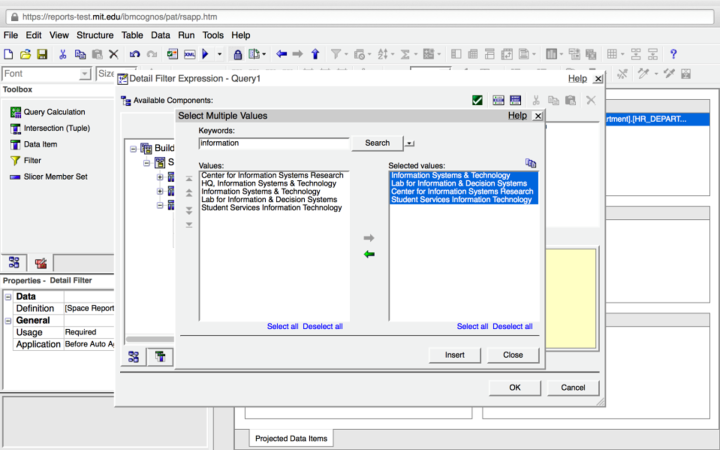Viewport: 720px width, 450px height.
Task: Select 'HQ, Information Systems & Technology' value
Action: [x=268, y=183]
